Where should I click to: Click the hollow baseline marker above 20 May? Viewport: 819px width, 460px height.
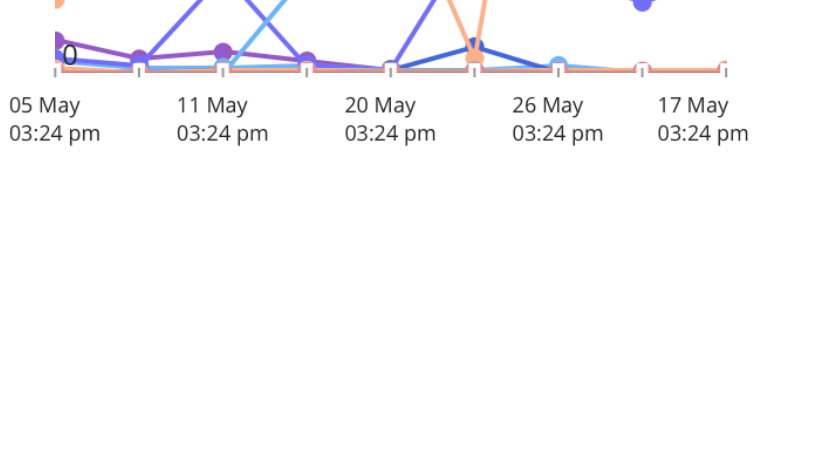pos(391,69)
